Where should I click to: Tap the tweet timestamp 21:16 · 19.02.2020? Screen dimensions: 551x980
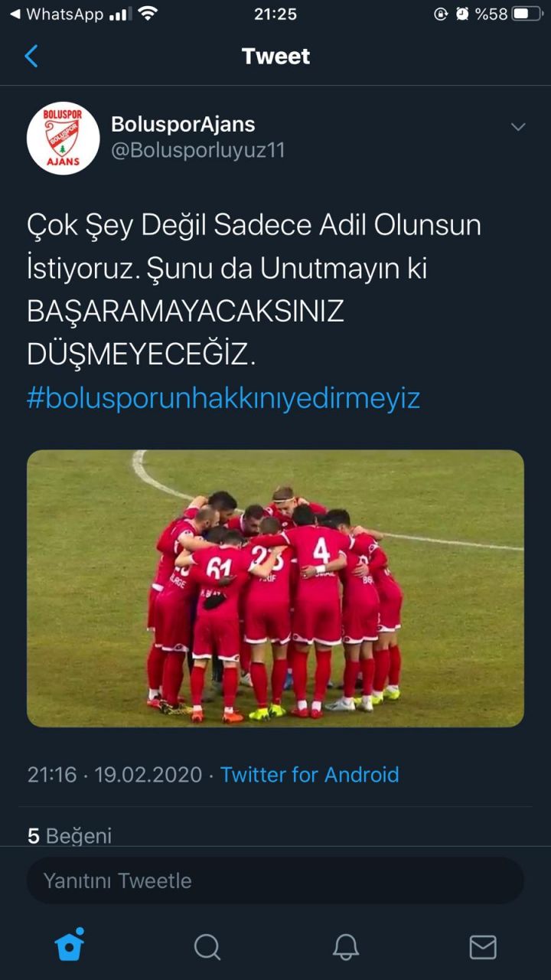(x=115, y=774)
